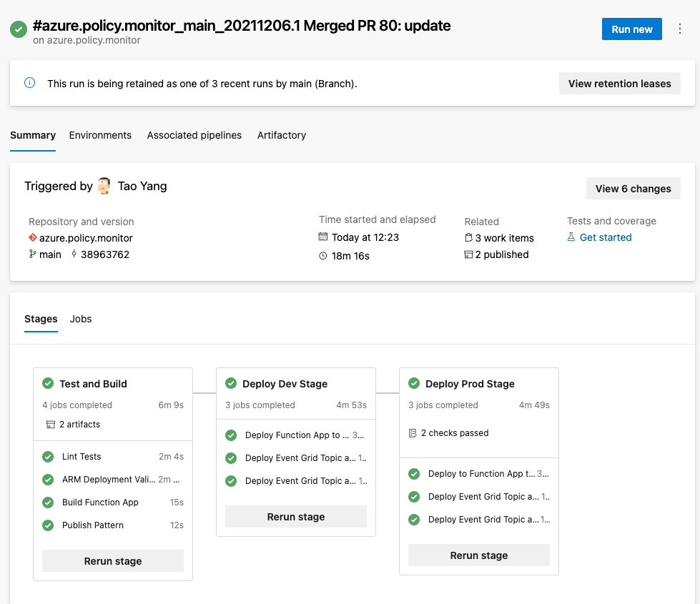
Task: Click the 4m 53s Deploy Dev duration
Action: point(351,405)
